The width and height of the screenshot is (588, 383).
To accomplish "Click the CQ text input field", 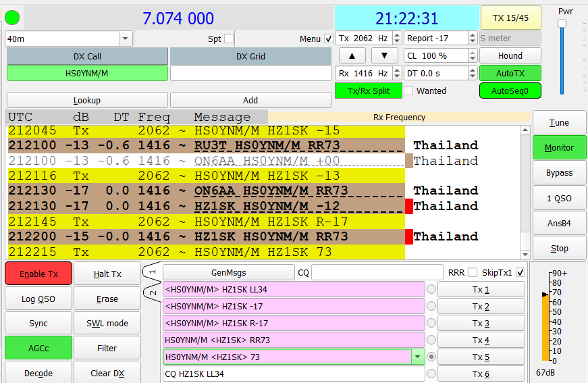I will [x=377, y=273].
